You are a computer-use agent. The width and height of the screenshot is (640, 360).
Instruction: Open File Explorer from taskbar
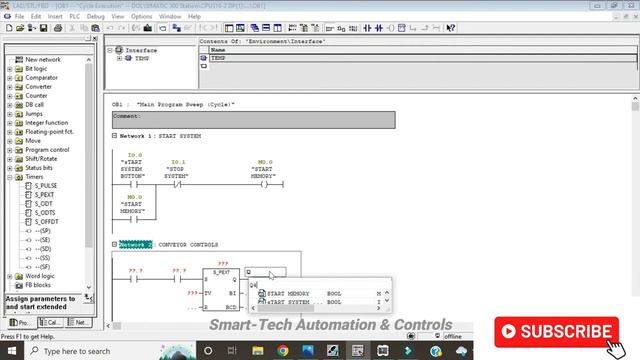pos(258,351)
